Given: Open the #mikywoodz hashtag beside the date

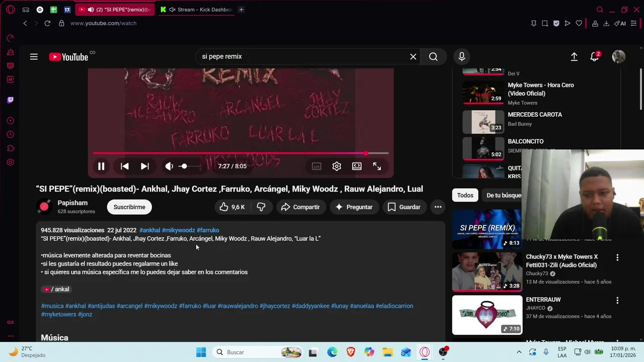Looking at the screenshot, I should tap(178, 230).
